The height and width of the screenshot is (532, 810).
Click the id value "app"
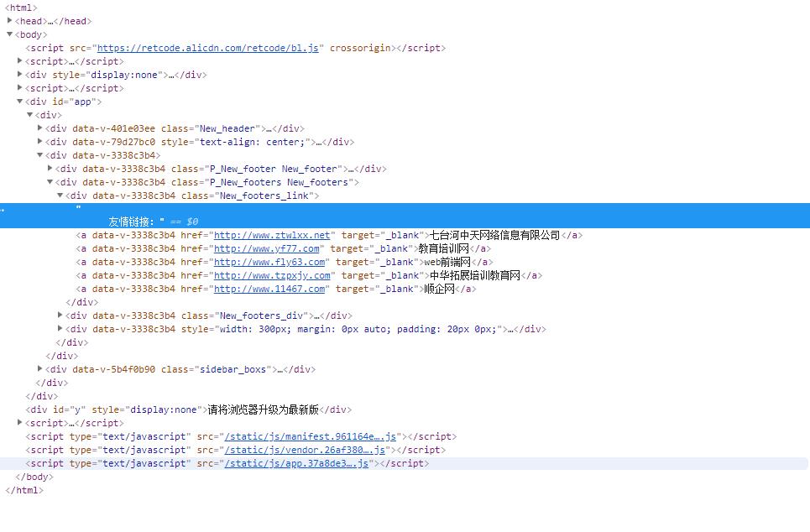[82, 102]
